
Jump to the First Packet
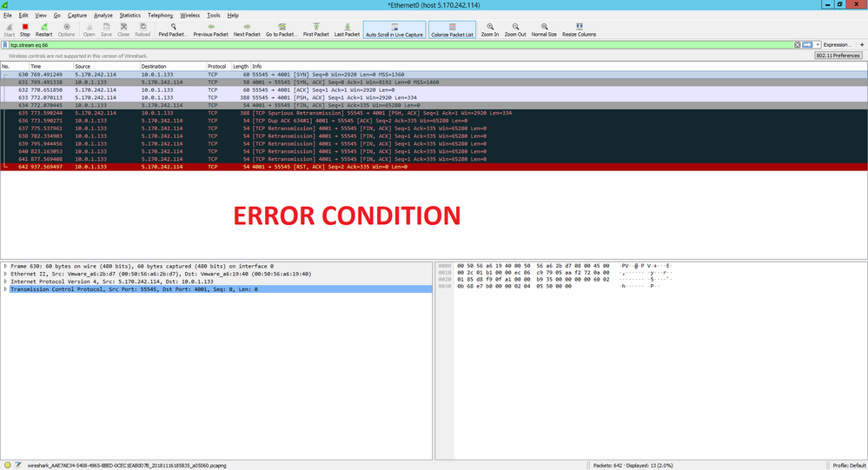(x=316, y=30)
